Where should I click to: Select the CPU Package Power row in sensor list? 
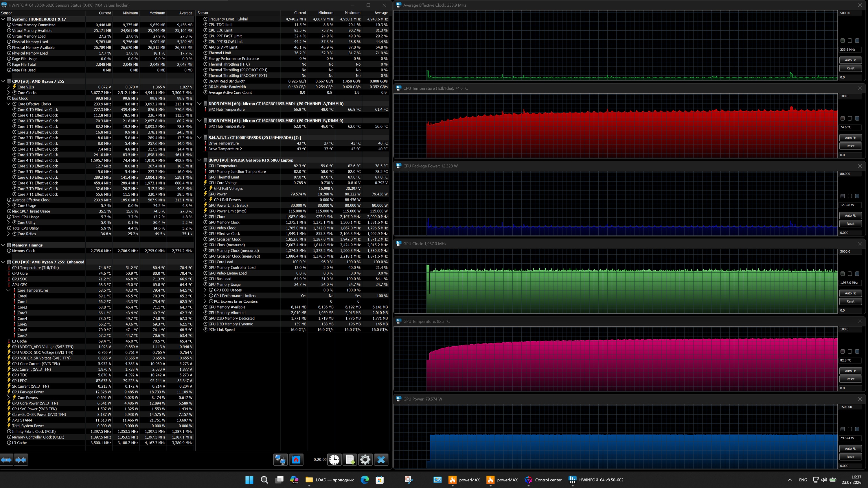(97, 392)
